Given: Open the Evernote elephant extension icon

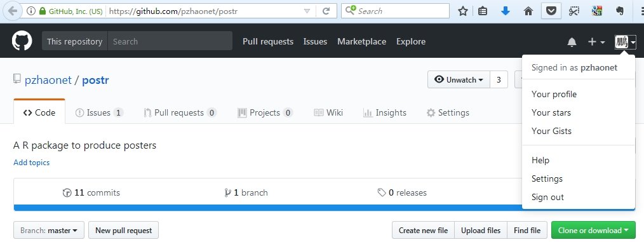Looking at the screenshot, I should tap(620, 11).
